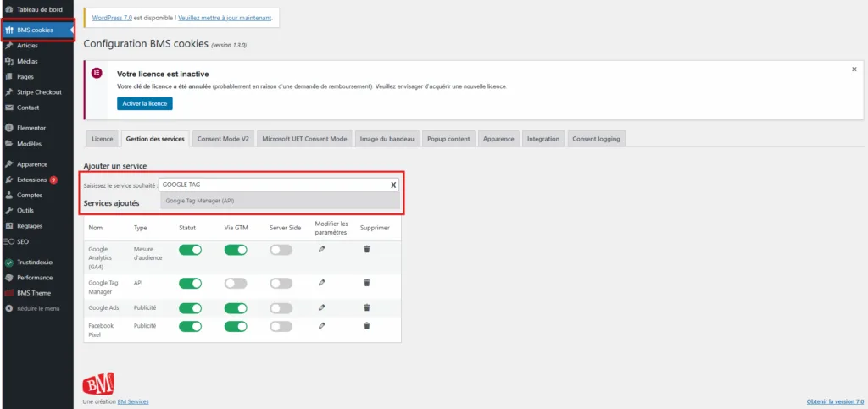The image size is (868, 409).
Task: Open the Gestion des services tab
Action: coord(155,139)
